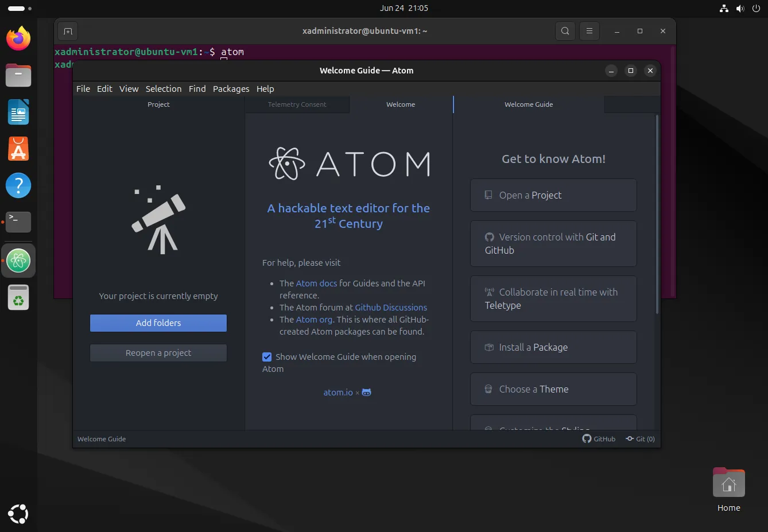Image resolution: width=768 pixels, height=532 pixels.
Task: Click Your project is currently empty text
Action: click(x=158, y=296)
